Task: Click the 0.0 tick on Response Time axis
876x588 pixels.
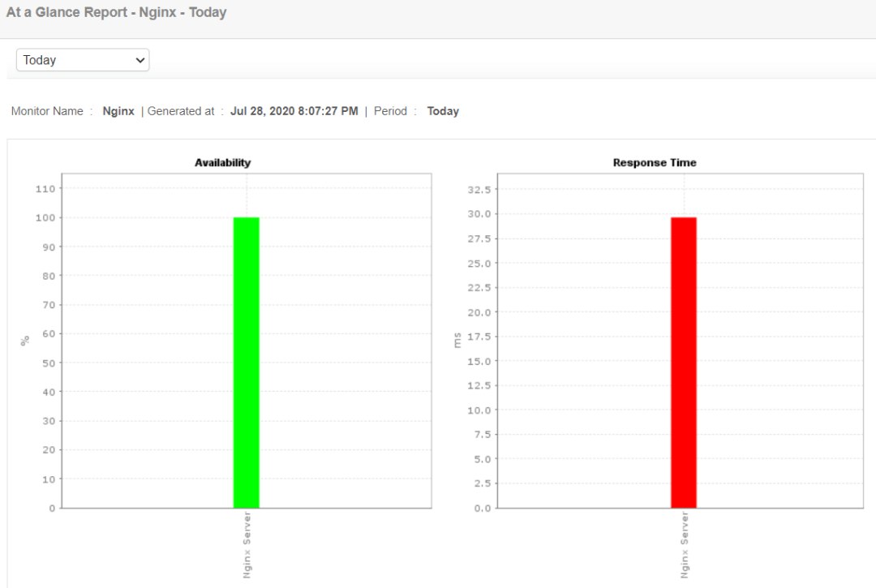Action: pos(482,509)
